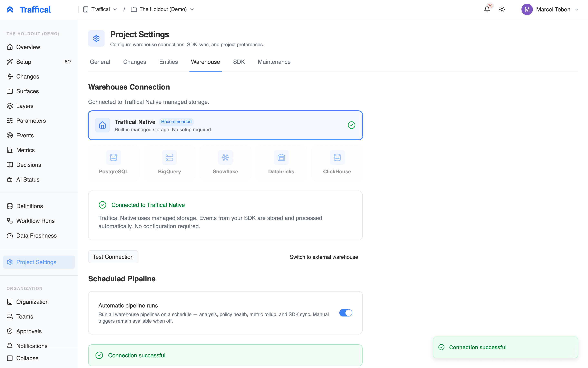The width and height of the screenshot is (588, 368).
Task: Click the Traffical brand name
Action: coord(35,9)
